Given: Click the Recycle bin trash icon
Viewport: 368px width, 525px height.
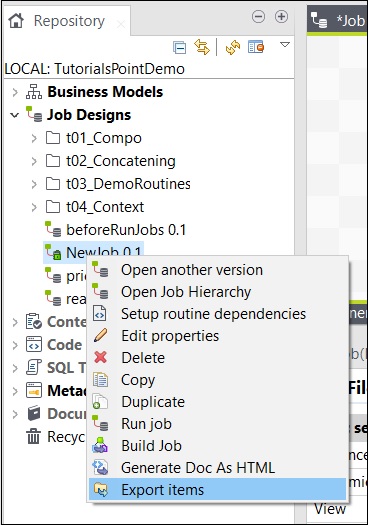Looking at the screenshot, I should pos(33,436).
